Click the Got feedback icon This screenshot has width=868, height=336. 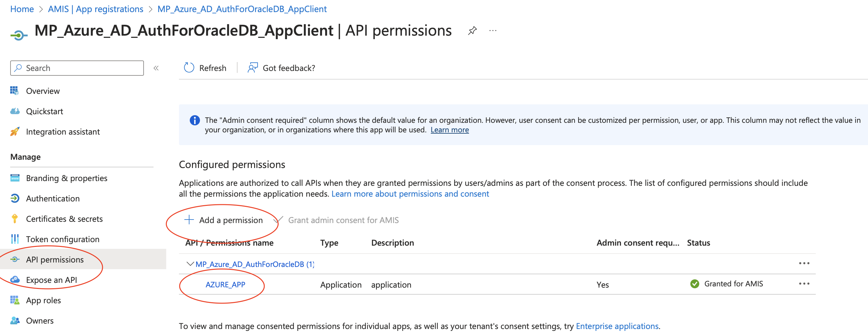tap(253, 68)
